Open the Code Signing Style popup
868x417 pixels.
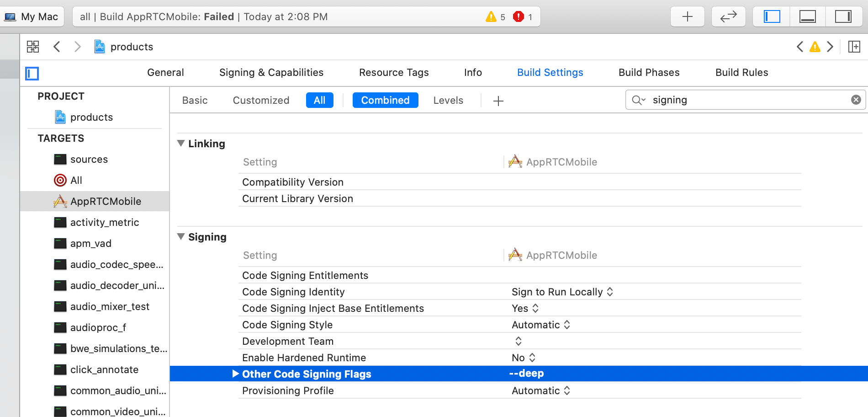coord(541,325)
